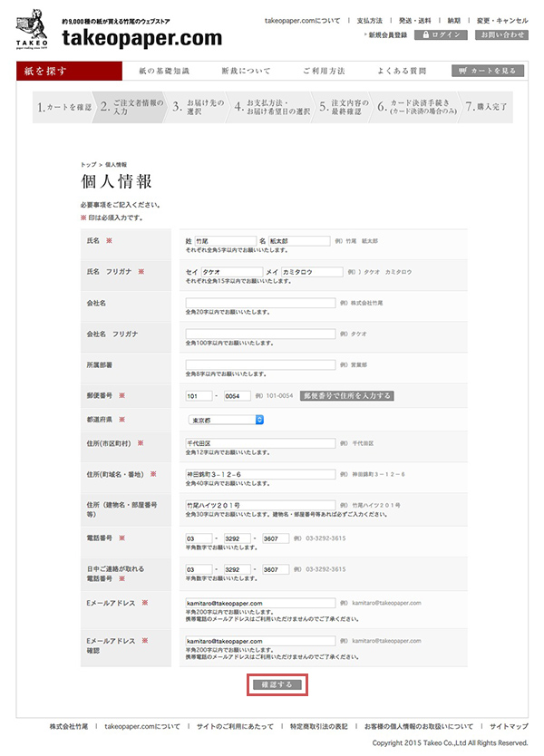
Task: Expand the 都道府県 prefecture dropdown
Action: (224, 420)
